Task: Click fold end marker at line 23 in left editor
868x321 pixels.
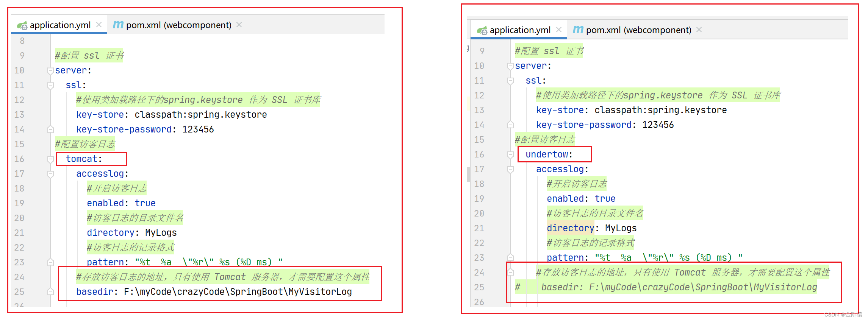Action: pyautogui.click(x=50, y=262)
